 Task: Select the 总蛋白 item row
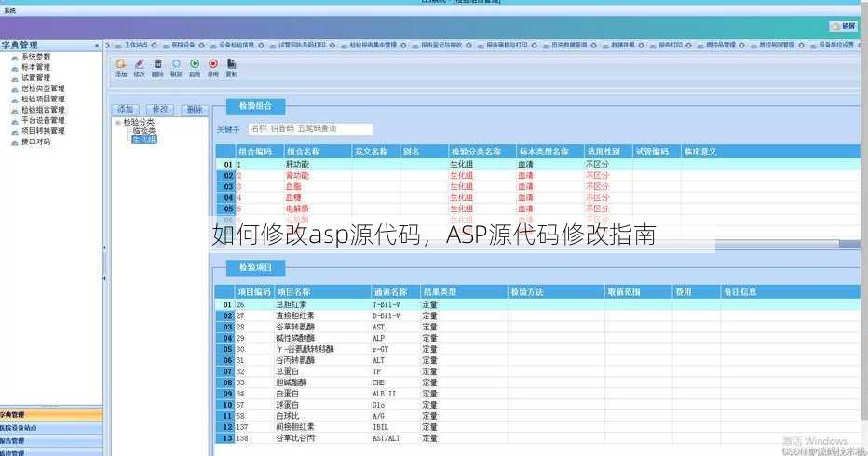click(x=537, y=371)
